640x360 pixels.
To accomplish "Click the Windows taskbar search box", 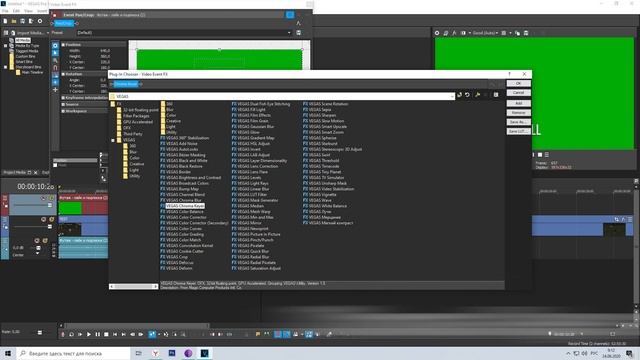I will [73, 353].
